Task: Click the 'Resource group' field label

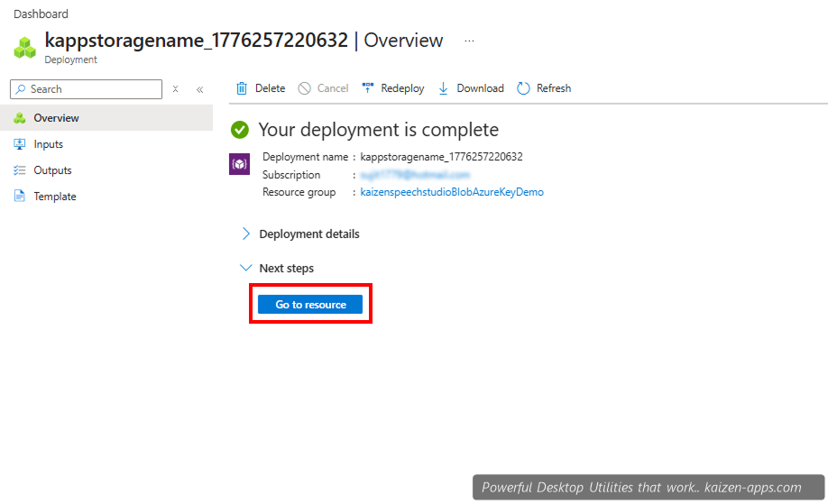Action: coord(299,192)
